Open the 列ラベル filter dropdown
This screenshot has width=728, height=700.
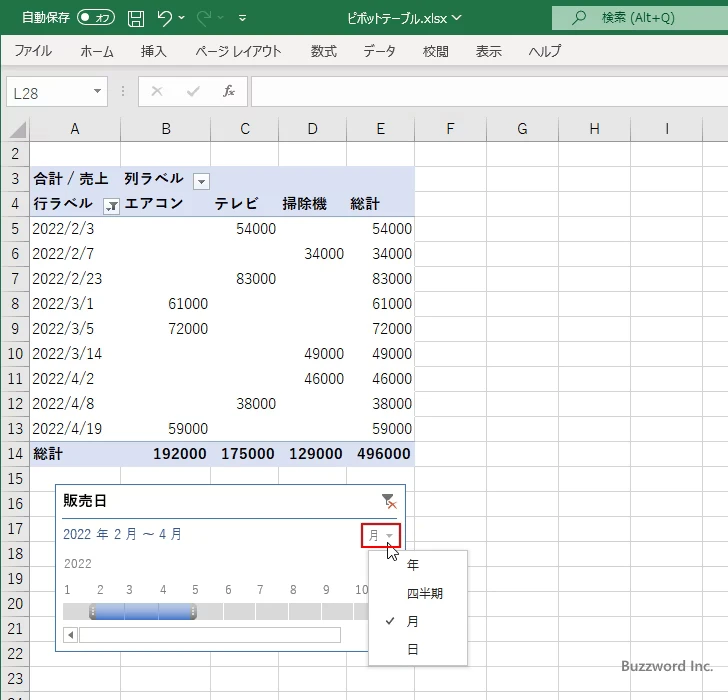[202, 181]
